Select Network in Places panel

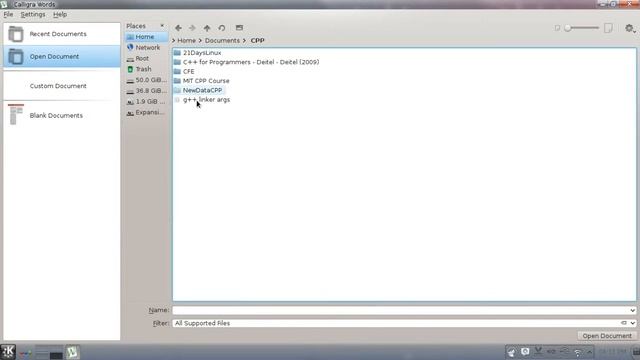tap(146, 47)
